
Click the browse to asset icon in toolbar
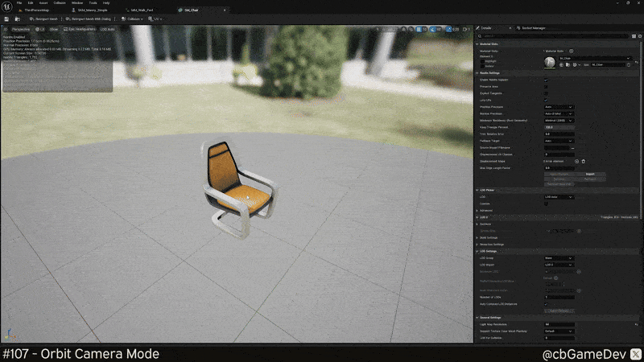(x=17, y=19)
